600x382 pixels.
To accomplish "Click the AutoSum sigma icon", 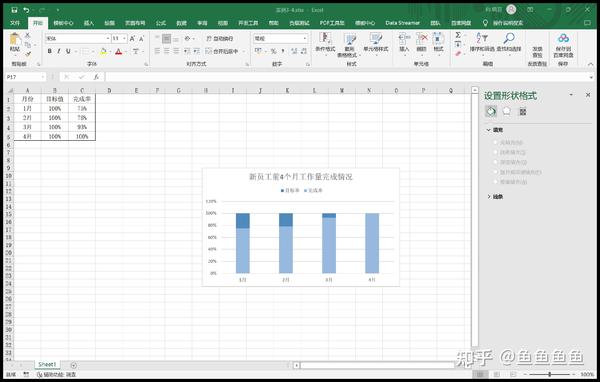I will point(458,35).
